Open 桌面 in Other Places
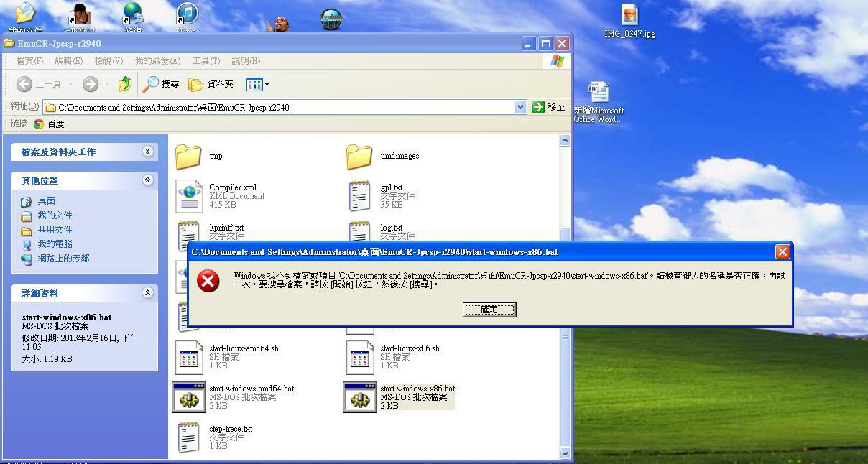Image resolution: width=868 pixels, height=464 pixels. [x=46, y=201]
